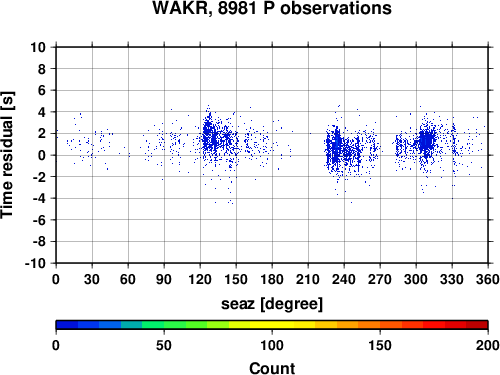Image resolution: width=500 pixels, height=375 pixels.
Task: Click the 'seaz [degree]' x-axis label
Action: [272, 304]
